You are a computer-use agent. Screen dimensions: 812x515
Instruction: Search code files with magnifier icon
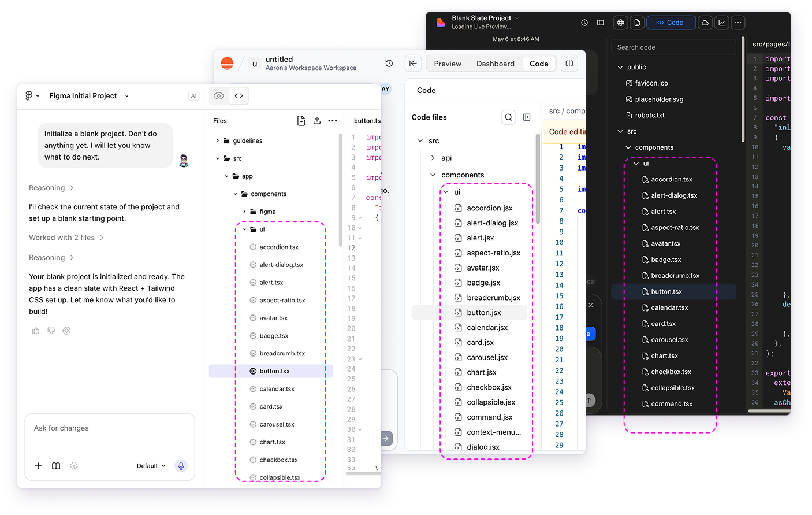509,117
